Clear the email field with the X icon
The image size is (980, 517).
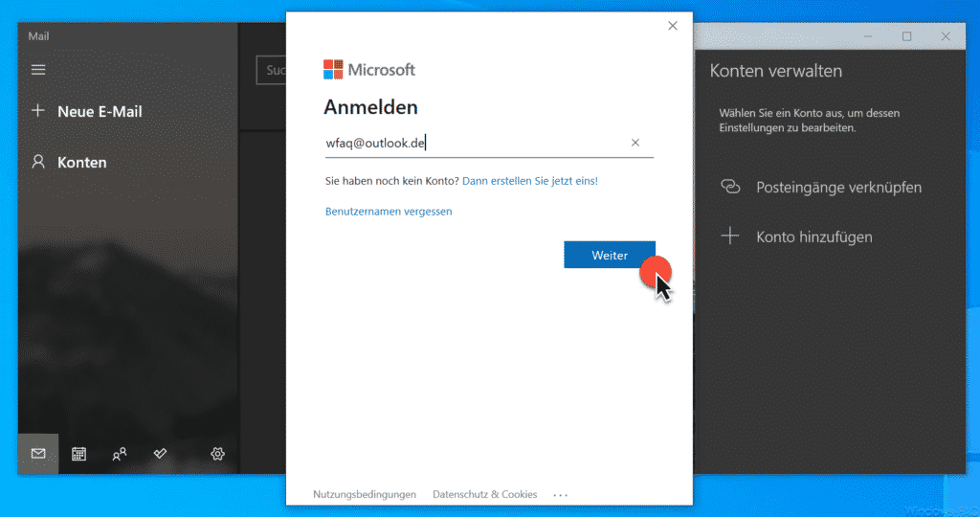coord(635,143)
